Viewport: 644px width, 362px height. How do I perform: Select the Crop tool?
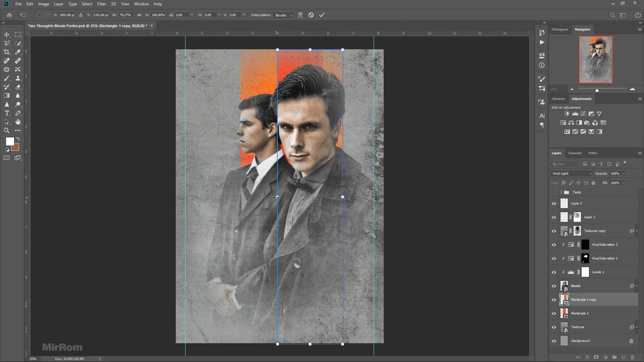[7, 52]
